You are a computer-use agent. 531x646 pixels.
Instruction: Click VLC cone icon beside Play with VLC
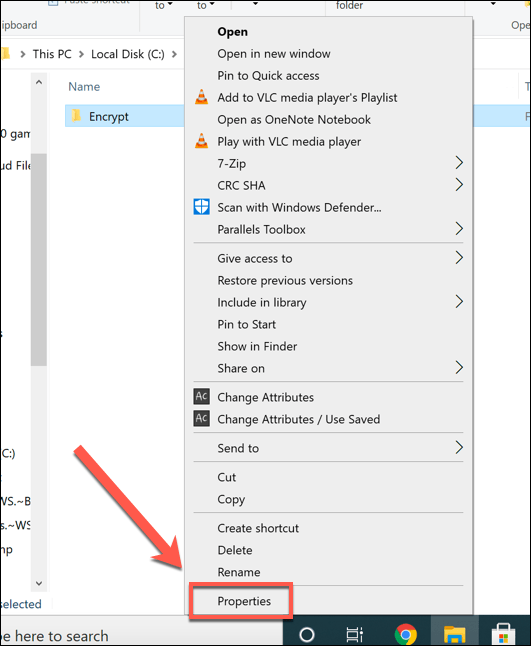[201, 141]
